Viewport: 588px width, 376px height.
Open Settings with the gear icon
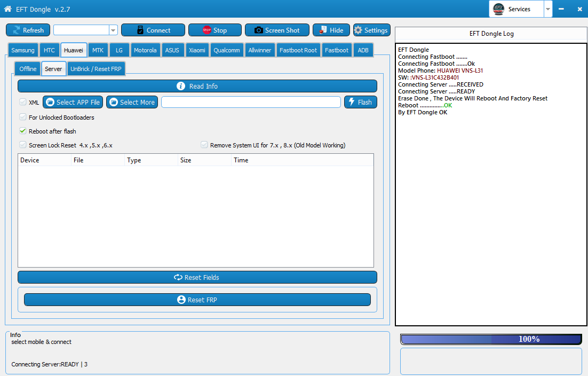point(371,30)
